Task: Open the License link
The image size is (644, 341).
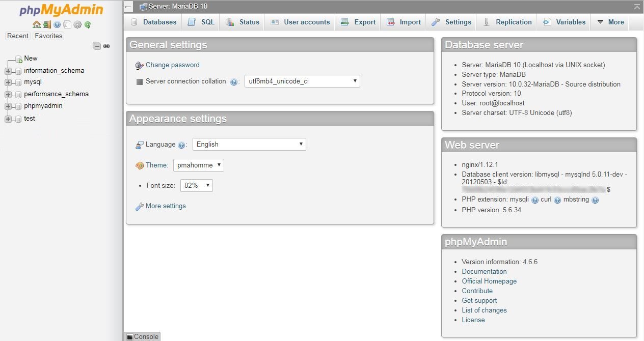Action: (473, 320)
